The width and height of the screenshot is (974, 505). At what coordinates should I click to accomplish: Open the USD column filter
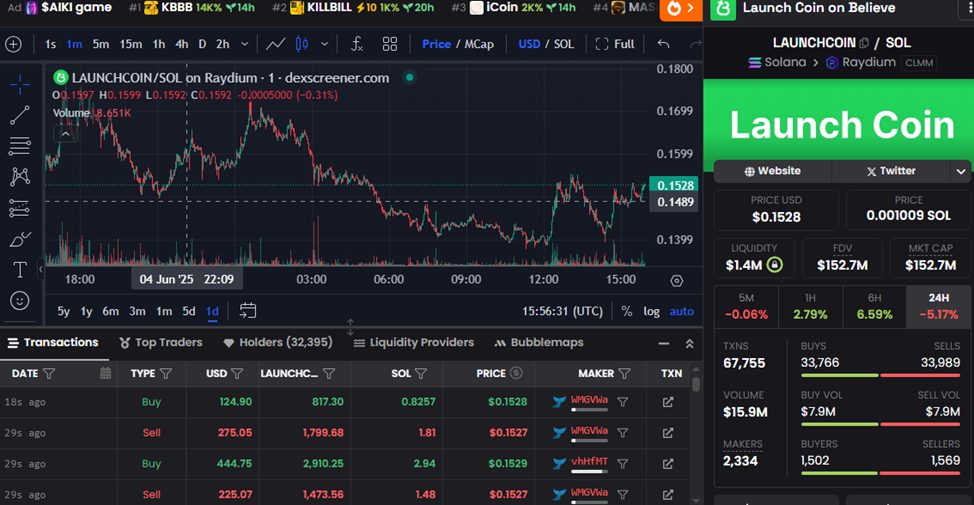point(237,373)
